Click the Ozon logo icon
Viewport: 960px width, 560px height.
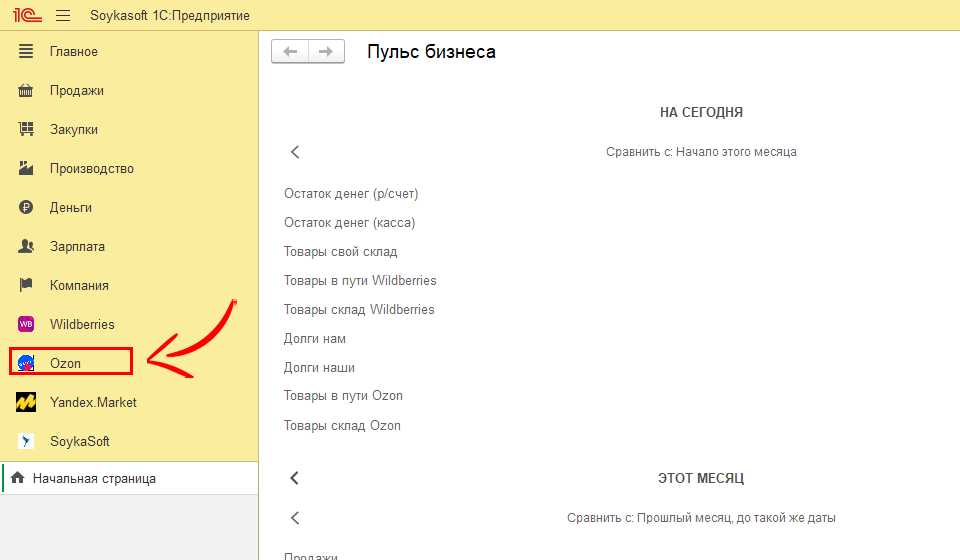[x=27, y=363]
